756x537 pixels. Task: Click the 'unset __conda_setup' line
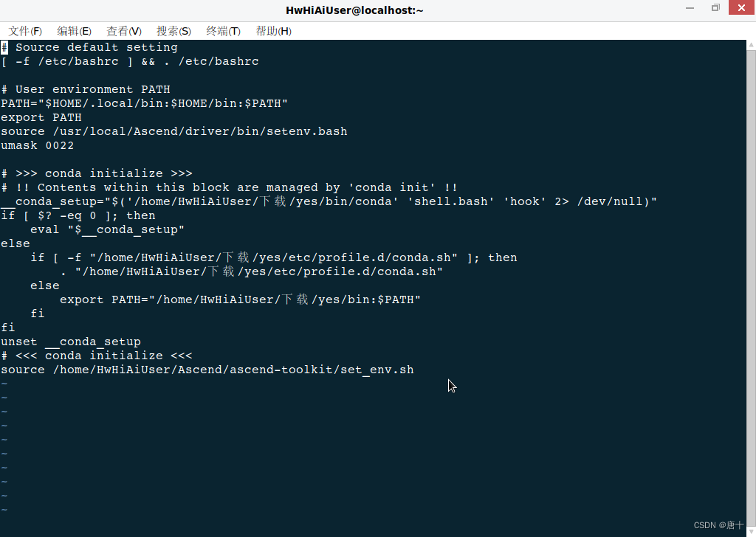pos(71,342)
